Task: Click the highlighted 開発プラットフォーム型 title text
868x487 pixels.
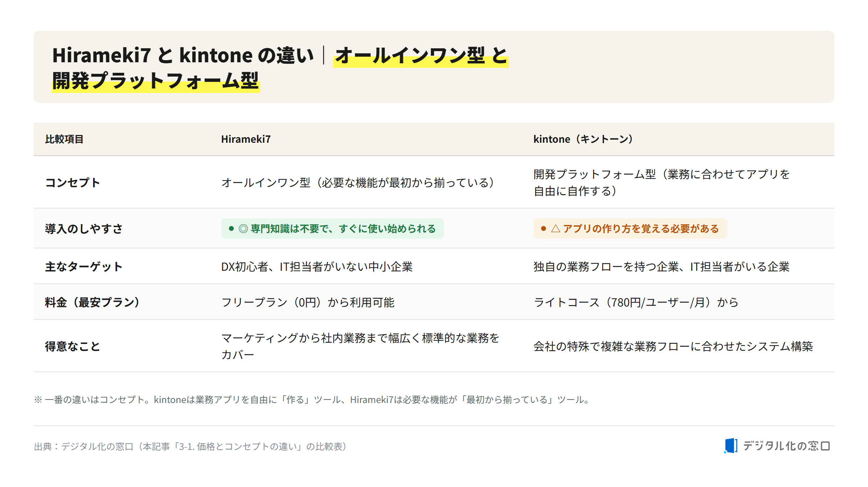Action: [x=156, y=81]
